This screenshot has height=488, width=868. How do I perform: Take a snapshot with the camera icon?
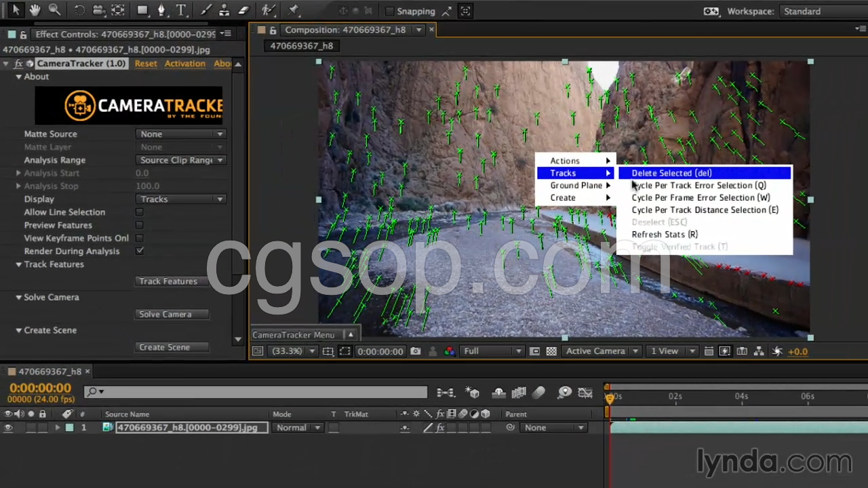(x=415, y=351)
